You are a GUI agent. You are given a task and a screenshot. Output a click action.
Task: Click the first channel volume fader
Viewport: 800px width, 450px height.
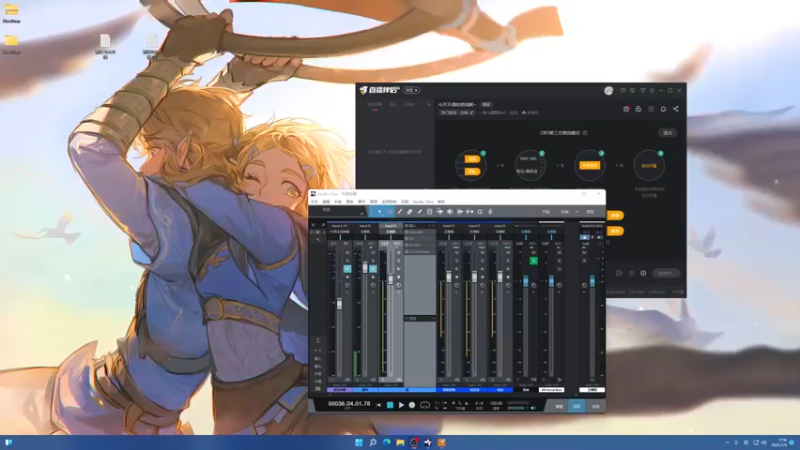click(339, 304)
